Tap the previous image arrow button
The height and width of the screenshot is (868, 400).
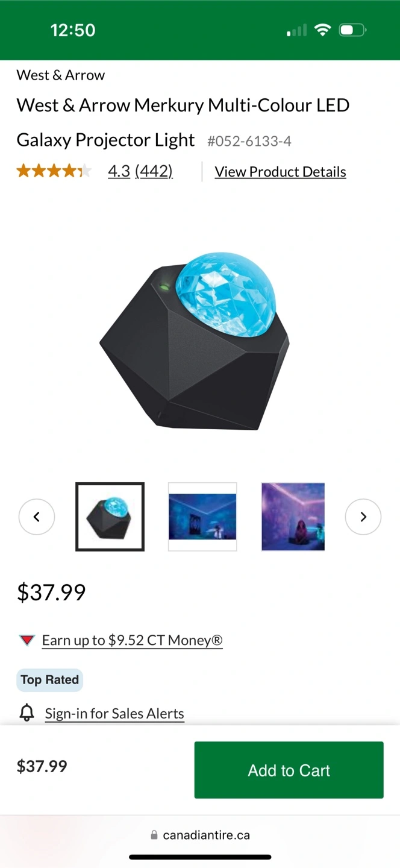[x=37, y=517]
